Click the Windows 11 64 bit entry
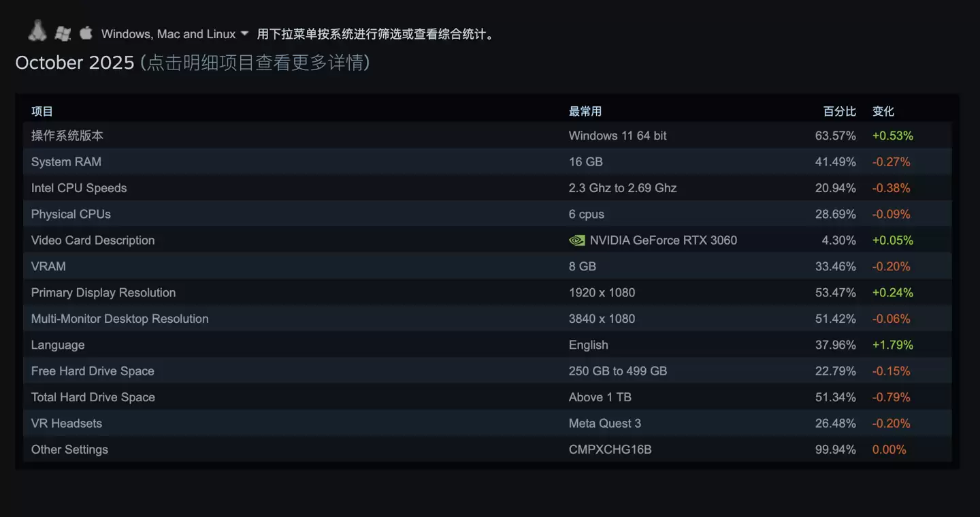This screenshot has height=517, width=980. (x=617, y=136)
